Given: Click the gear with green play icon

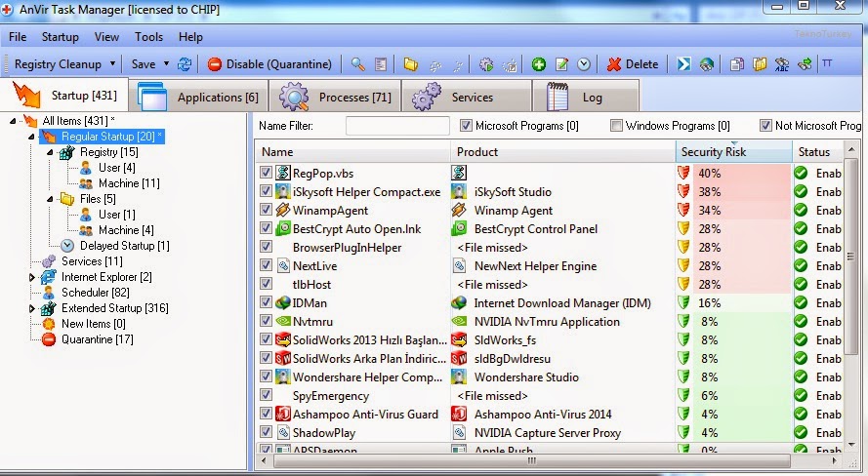Looking at the screenshot, I should click(x=486, y=64).
